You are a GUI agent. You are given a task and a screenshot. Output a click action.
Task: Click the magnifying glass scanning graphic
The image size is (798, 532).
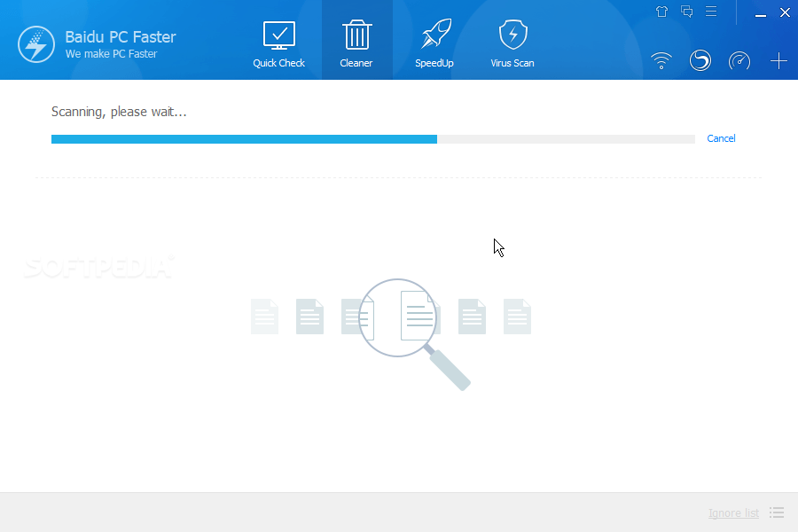(x=414, y=334)
